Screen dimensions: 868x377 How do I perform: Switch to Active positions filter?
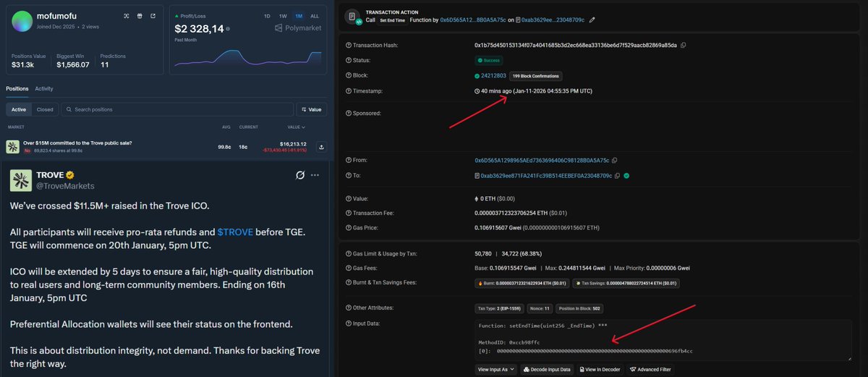(x=19, y=109)
